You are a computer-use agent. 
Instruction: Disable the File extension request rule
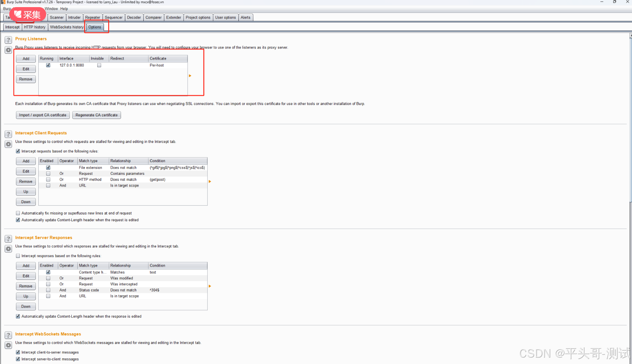pos(48,168)
